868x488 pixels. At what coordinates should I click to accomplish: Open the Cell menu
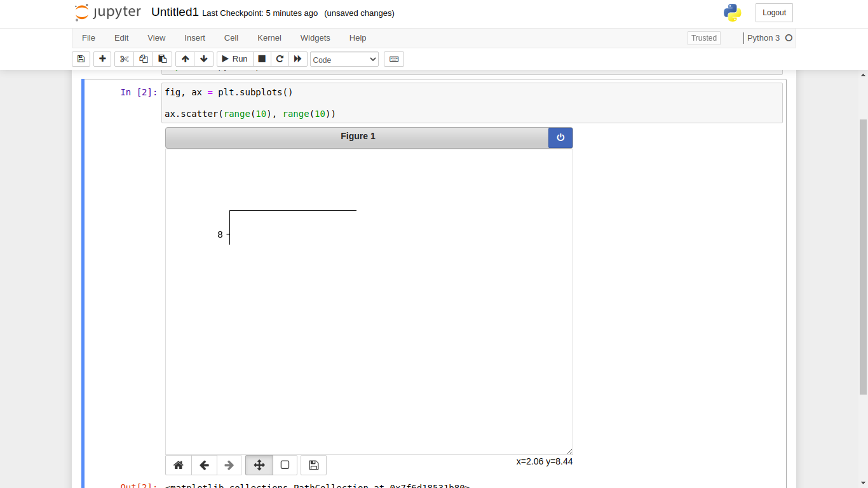[x=231, y=38]
